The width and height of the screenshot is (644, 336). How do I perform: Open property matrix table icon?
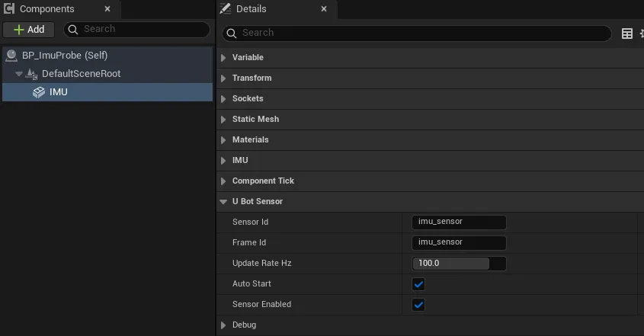[x=626, y=34]
